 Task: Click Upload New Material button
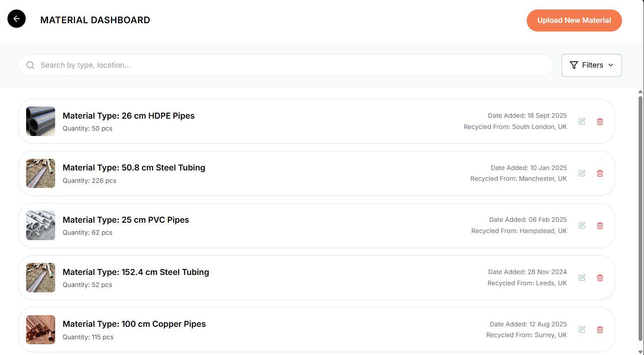click(574, 20)
